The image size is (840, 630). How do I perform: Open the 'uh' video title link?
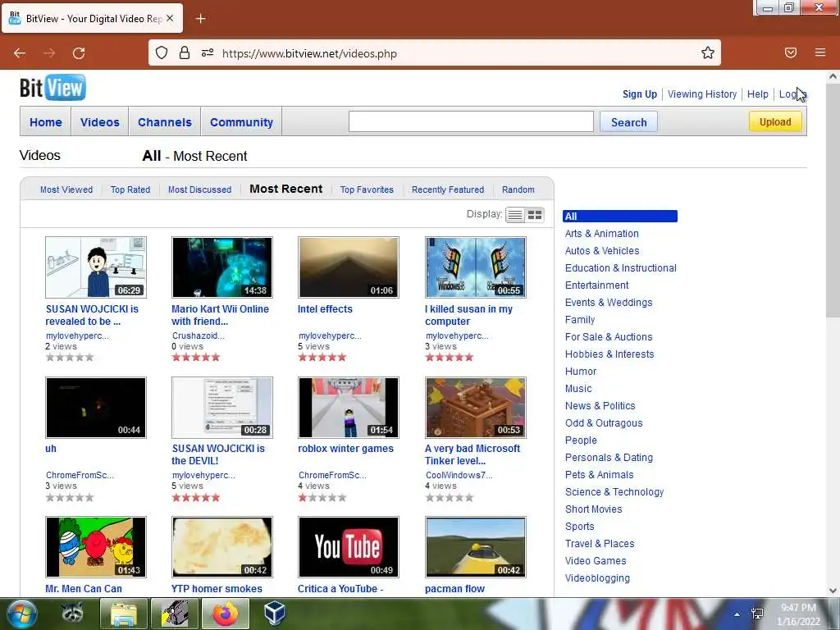[51, 449]
